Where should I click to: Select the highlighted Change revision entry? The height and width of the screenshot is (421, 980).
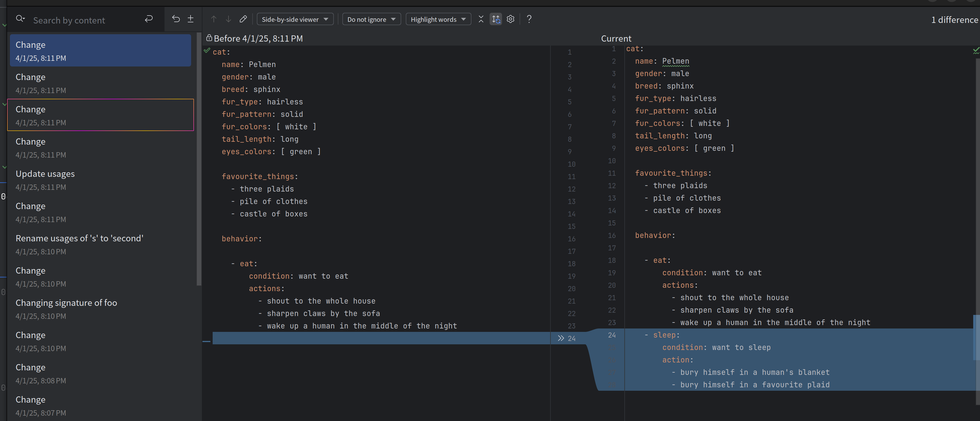click(x=101, y=51)
